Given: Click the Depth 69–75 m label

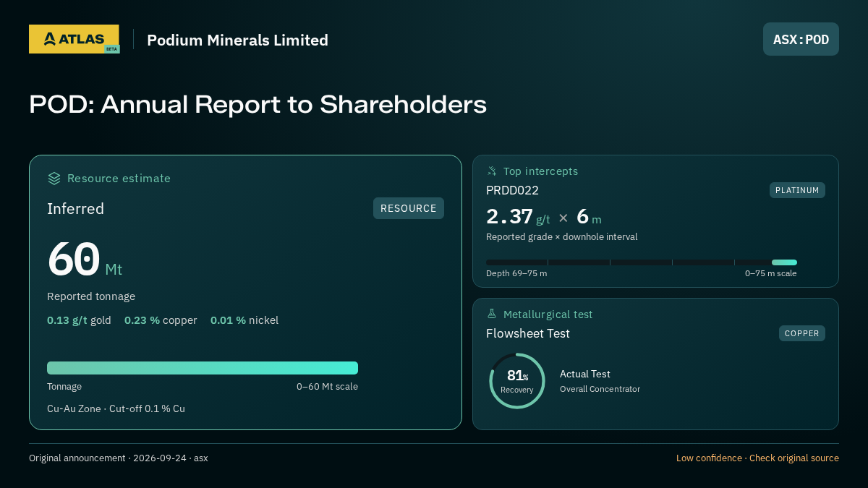Looking at the screenshot, I should (516, 273).
